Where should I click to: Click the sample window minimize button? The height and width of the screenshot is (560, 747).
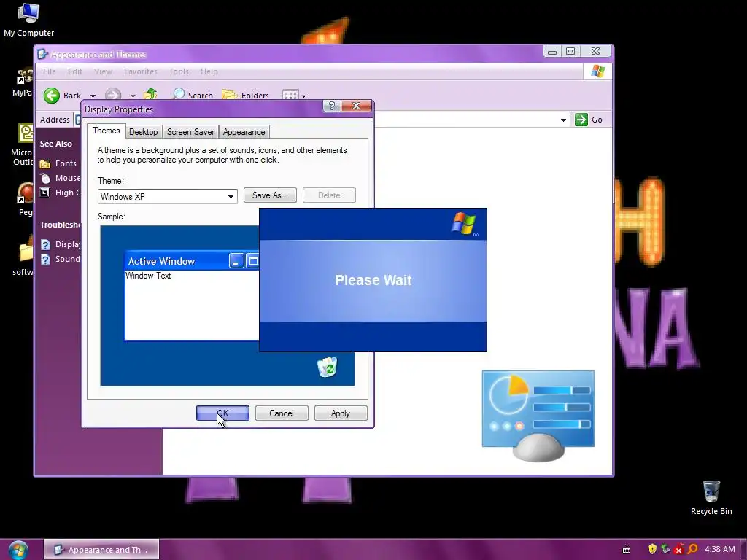[x=236, y=261]
